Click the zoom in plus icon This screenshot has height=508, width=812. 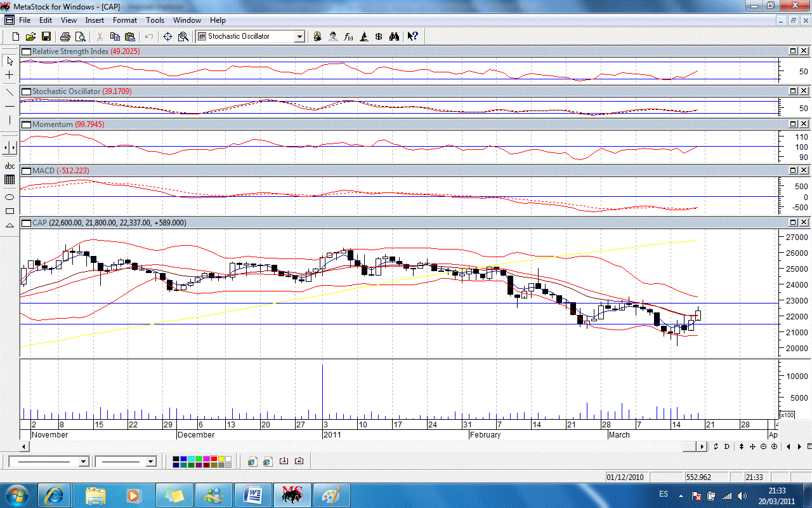point(775,447)
